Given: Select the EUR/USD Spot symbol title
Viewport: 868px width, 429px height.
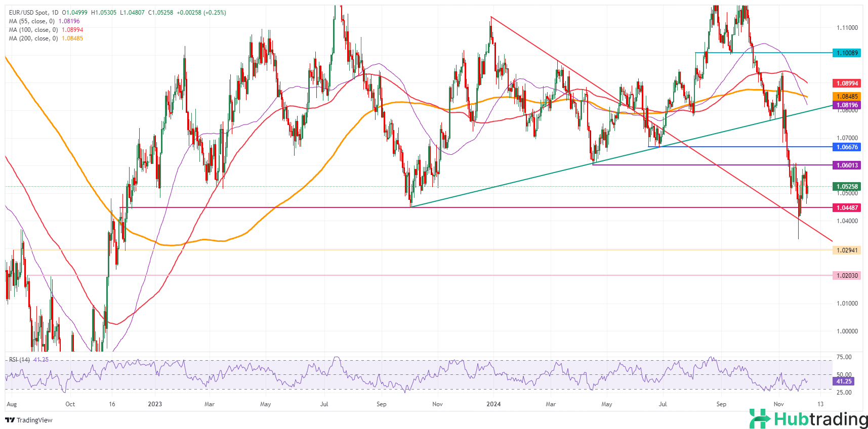Looking at the screenshot, I should coord(33,13).
